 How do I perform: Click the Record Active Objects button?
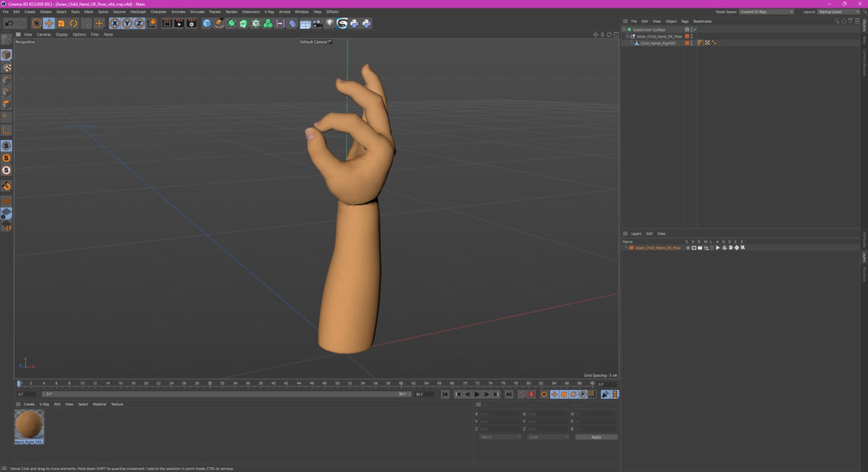tap(522, 395)
